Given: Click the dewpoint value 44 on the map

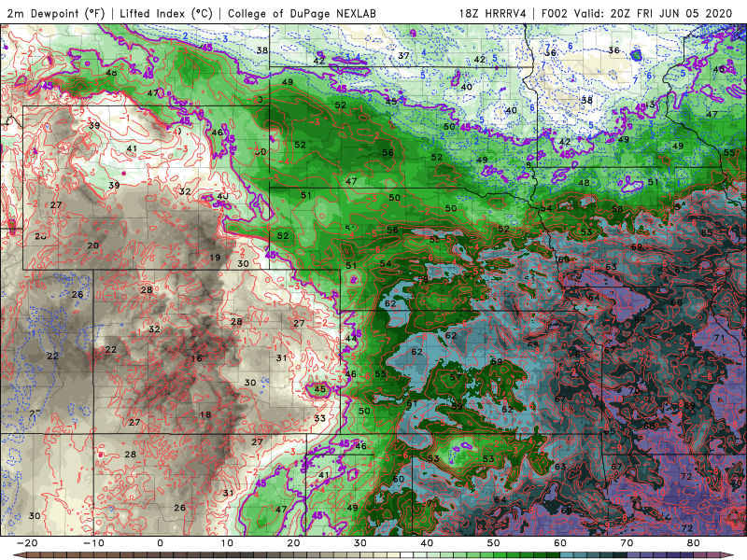Looking at the screenshot, I should [x=351, y=338].
